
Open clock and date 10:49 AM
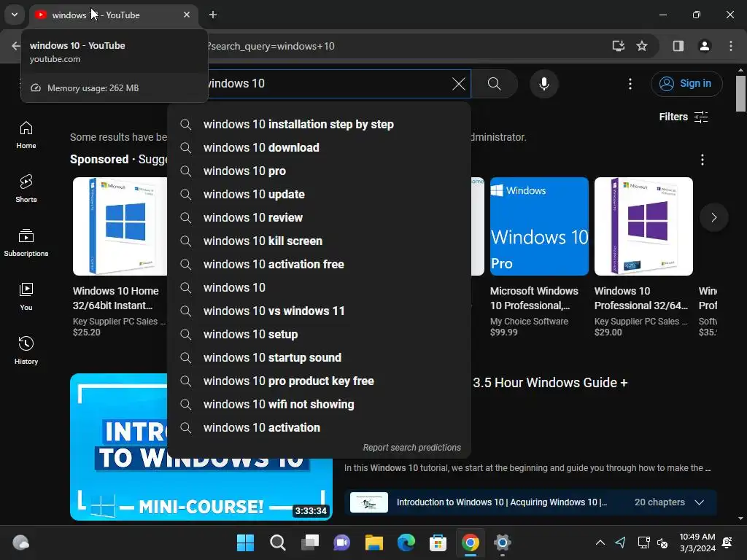pos(697,542)
